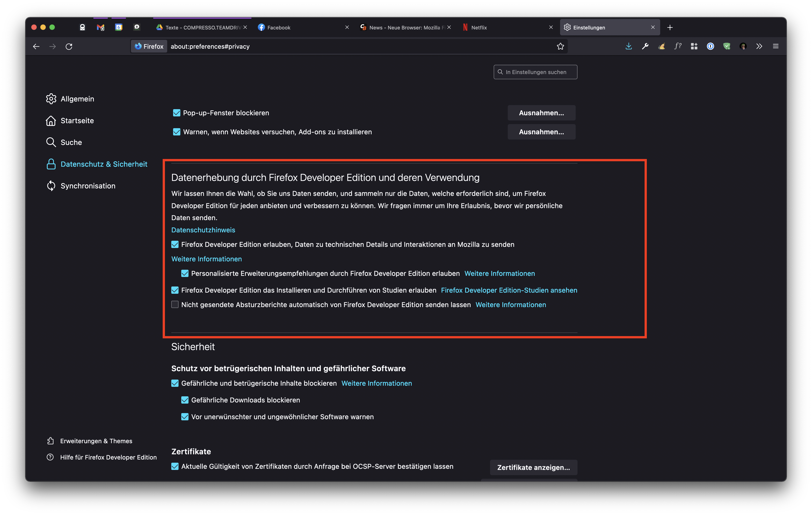Click the broom cleaner extension icon
The height and width of the screenshot is (515, 812).
pyautogui.click(x=662, y=46)
